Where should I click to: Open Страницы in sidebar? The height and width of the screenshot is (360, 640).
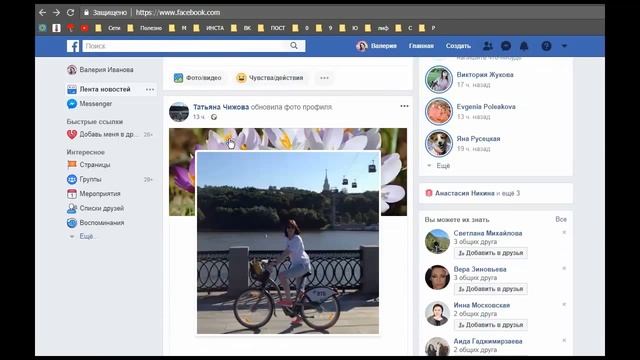point(89,164)
